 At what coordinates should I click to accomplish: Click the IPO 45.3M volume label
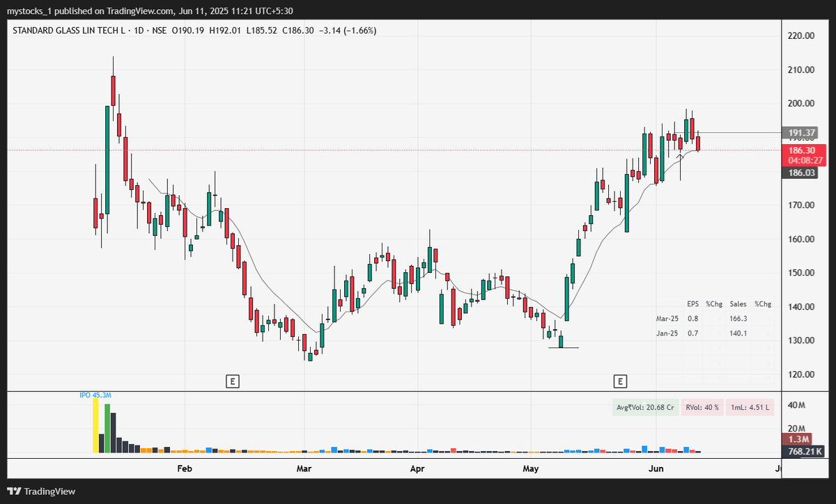tap(95, 395)
